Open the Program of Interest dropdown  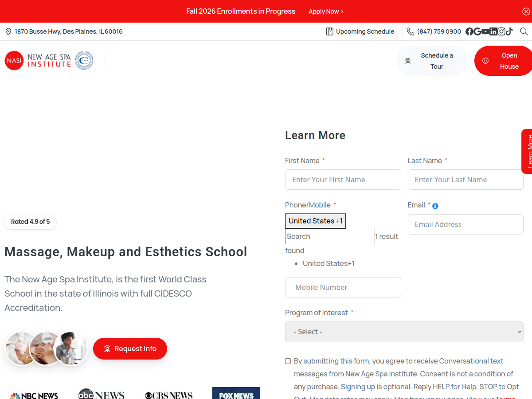click(x=404, y=332)
